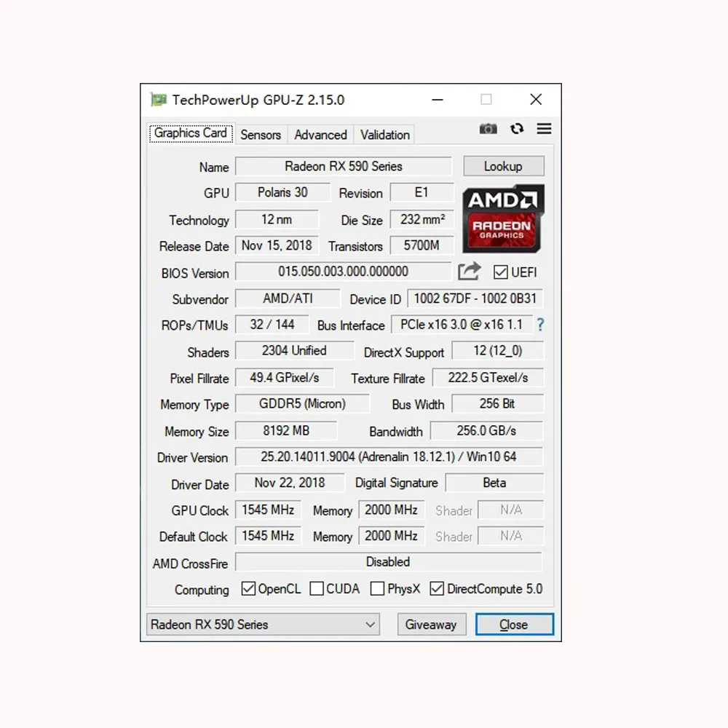Click the TechPowerUp GPU-Z 2.15.0 title text
The image size is (728, 728).
[x=258, y=100]
